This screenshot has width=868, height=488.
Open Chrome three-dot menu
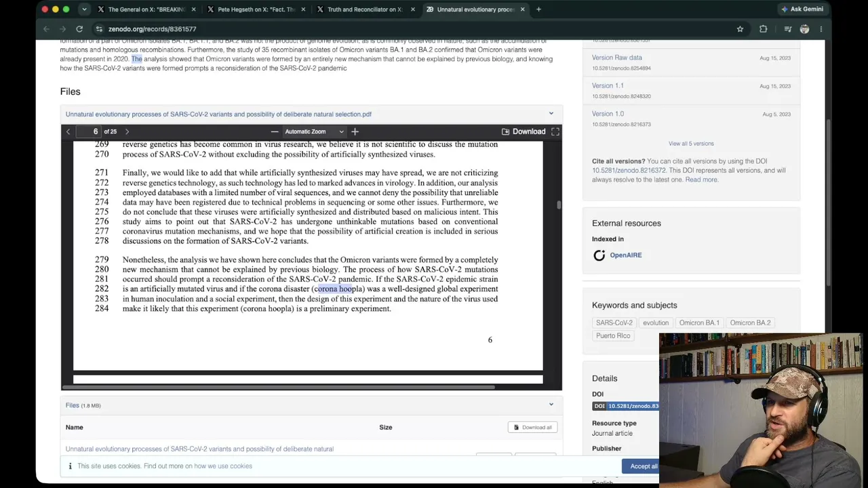point(821,29)
